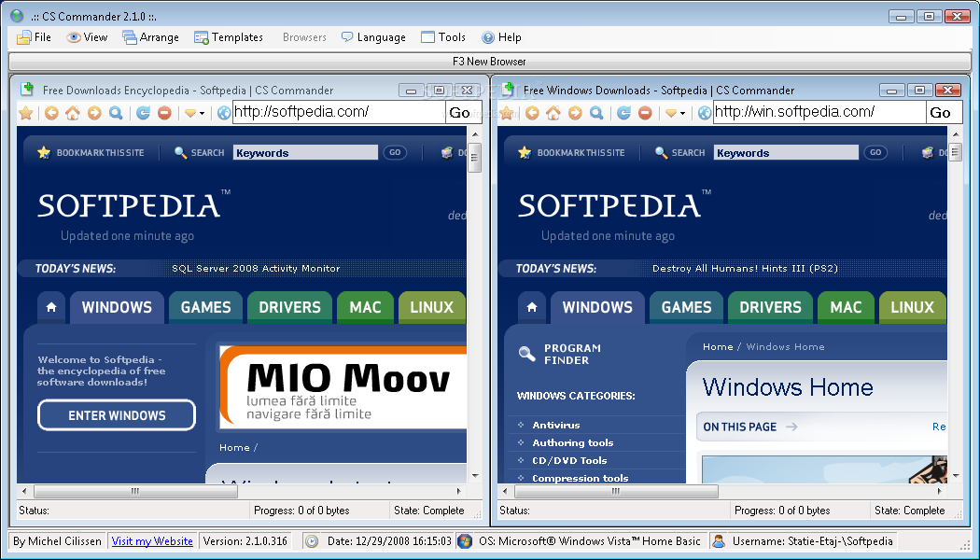Open the Templates menu
Image resolution: width=980 pixels, height=560 pixels.
[x=228, y=37]
